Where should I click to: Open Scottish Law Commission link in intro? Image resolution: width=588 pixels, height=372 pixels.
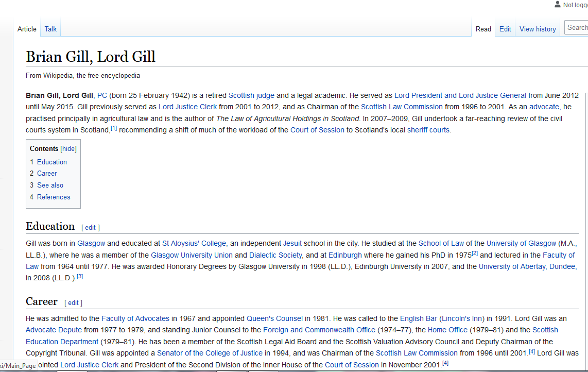coord(402,107)
